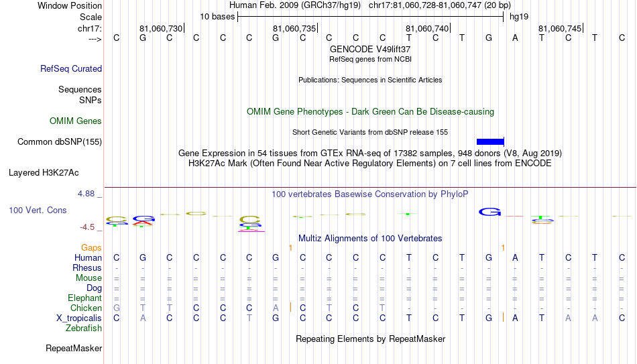Click the Common dbSNP(155) track label
637x364 pixels.
60,142
